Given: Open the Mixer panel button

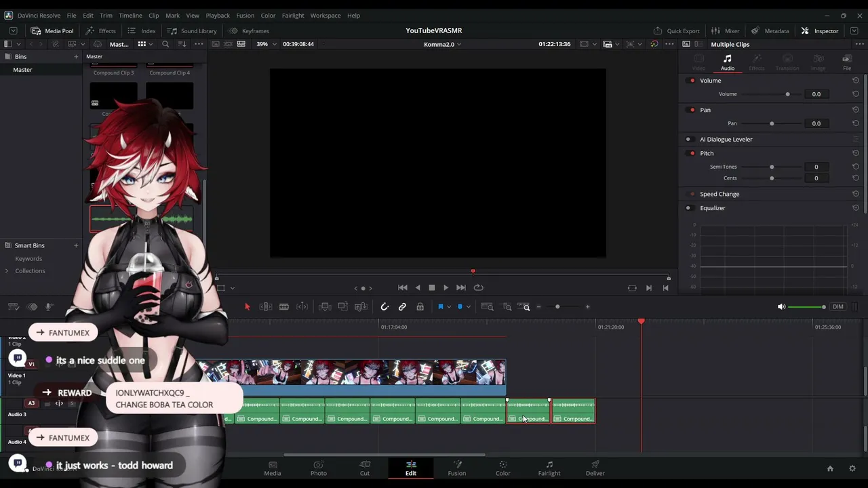Looking at the screenshot, I should point(725,31).
